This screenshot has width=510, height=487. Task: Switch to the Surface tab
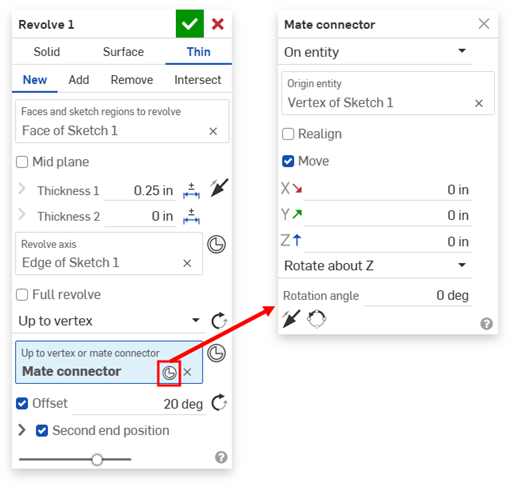pyautogui.click(x=123, y=52)
